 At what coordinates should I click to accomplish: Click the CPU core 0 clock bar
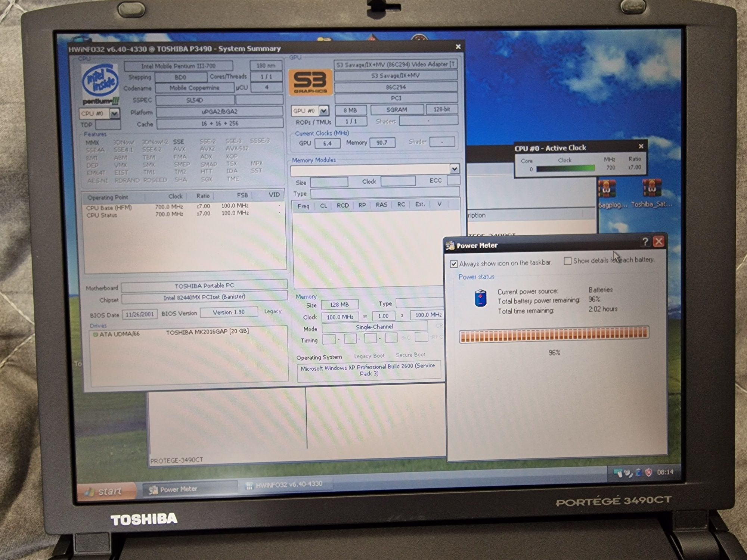point(565,168)
